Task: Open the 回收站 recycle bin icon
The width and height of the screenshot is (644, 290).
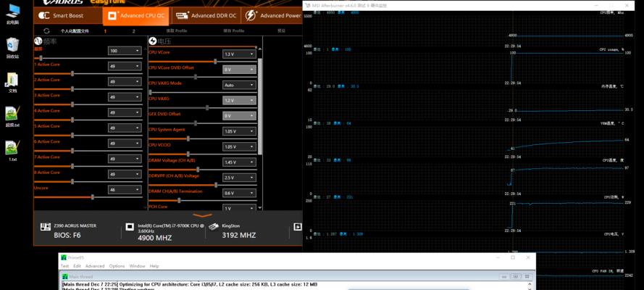Action: pyautogui.click(x=12, y=48)
